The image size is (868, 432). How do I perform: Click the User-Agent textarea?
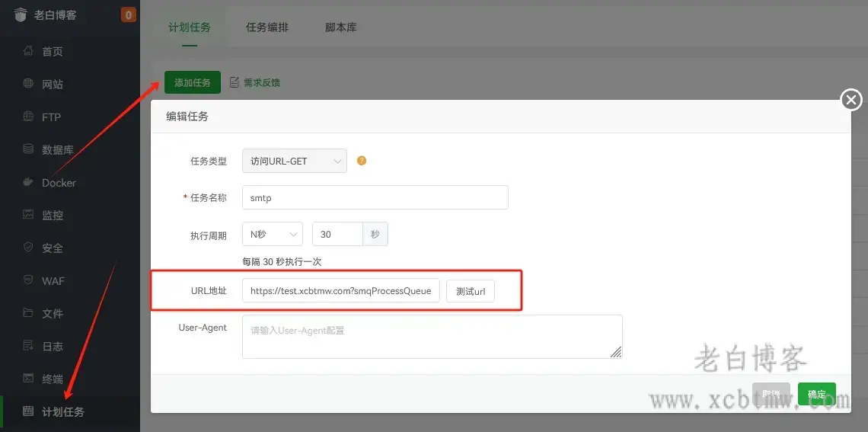pyautogui.click(x=432, y=337)
